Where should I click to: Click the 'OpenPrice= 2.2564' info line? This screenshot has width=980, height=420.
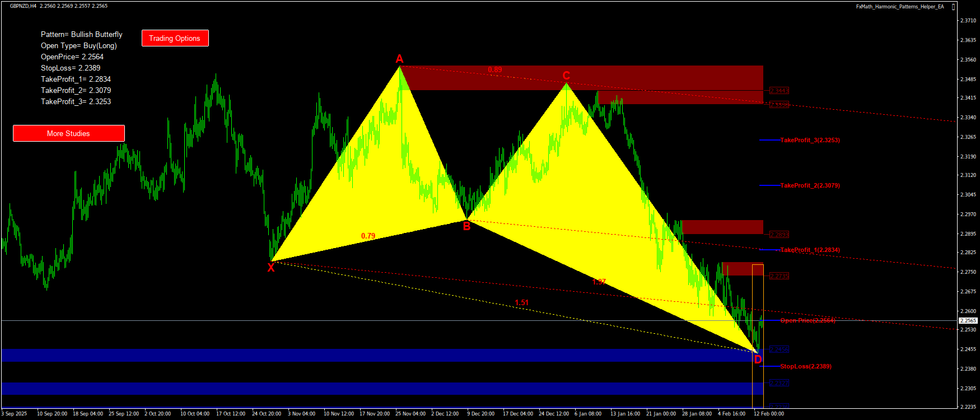[72, 57]
